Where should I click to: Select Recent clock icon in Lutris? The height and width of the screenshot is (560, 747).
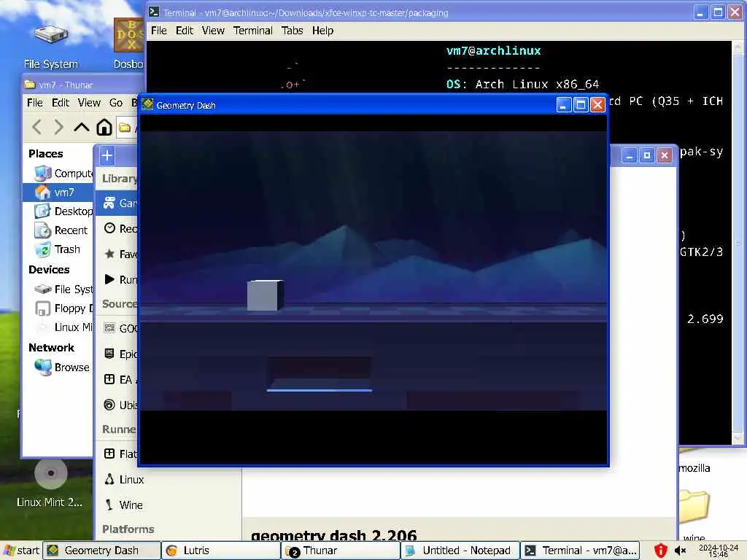pos(109,228)
